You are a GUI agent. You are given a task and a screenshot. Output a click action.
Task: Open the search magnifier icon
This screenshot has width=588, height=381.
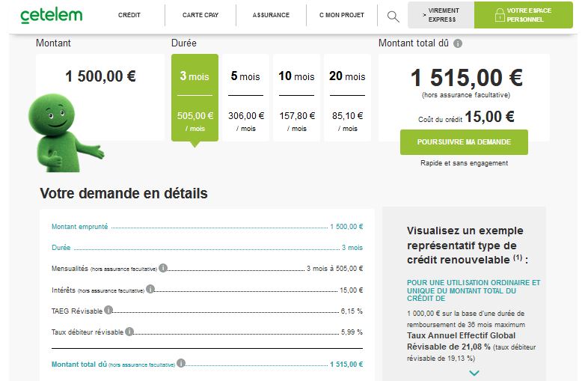[393, 16]
